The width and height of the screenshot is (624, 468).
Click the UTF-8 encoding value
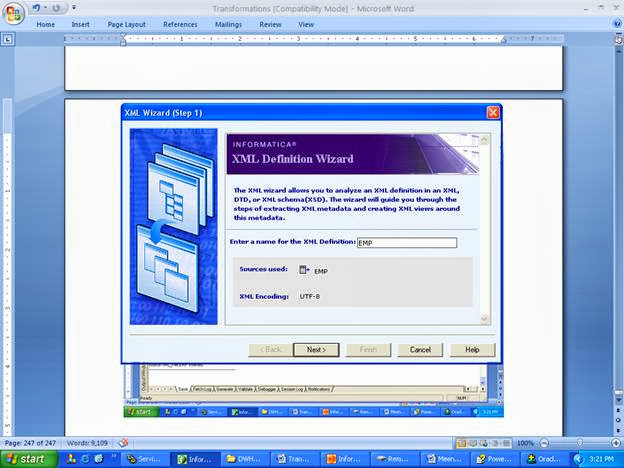[310, 296]
